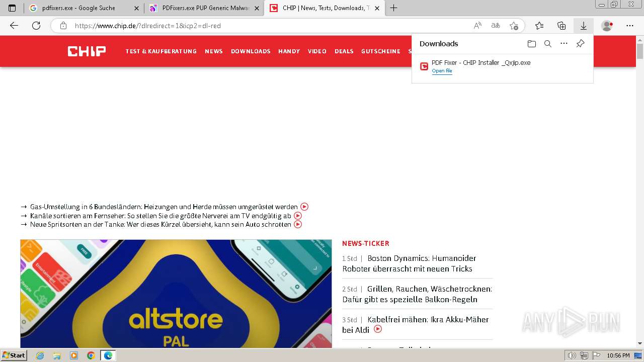Open play icon after Neue Spritsorten headline
This screenshot has width=644, height=362.
pyautogui.click(x=298, y=224)
